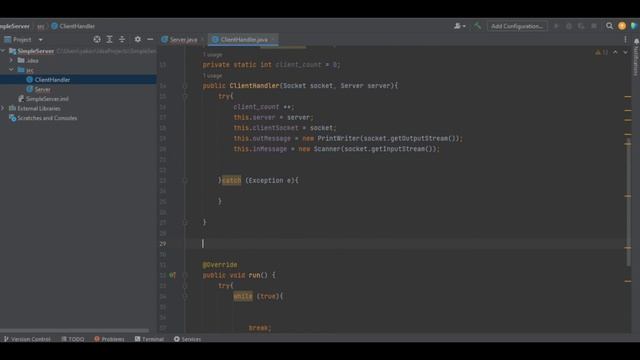This screenshot has width=640, height=360.
Task: Click the Select Opened File target icon
Action: coord(97,39)
